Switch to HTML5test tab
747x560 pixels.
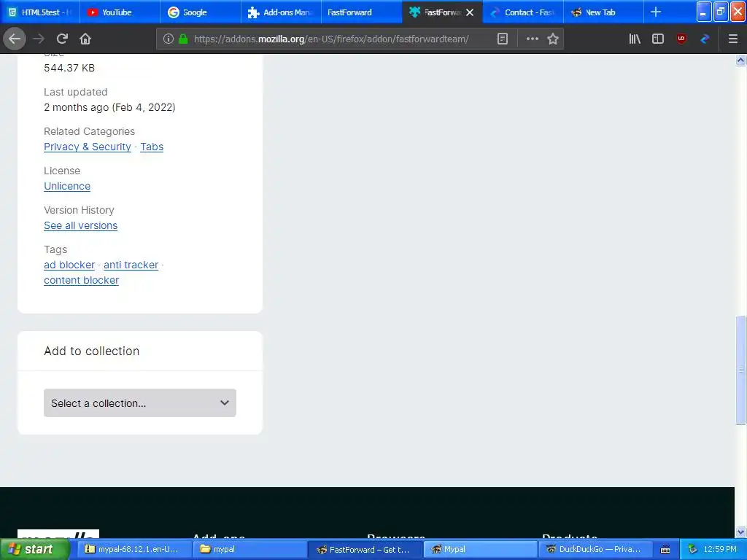(40, 12)
